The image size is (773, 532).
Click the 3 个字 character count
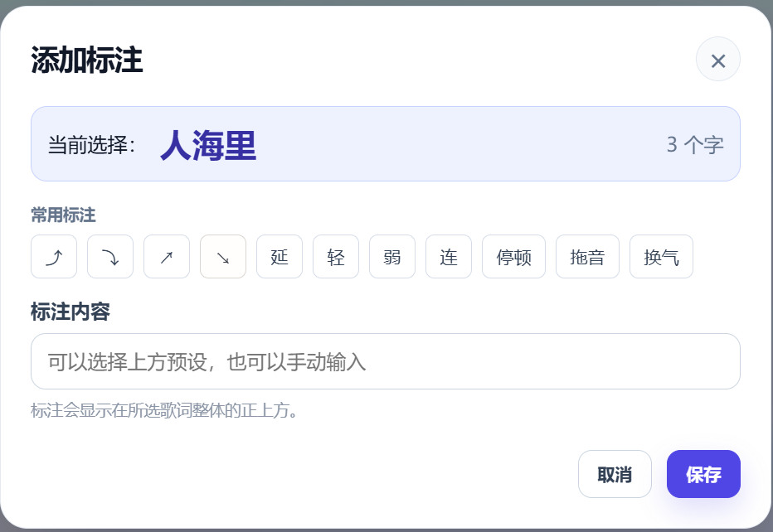tap(695, 145)
